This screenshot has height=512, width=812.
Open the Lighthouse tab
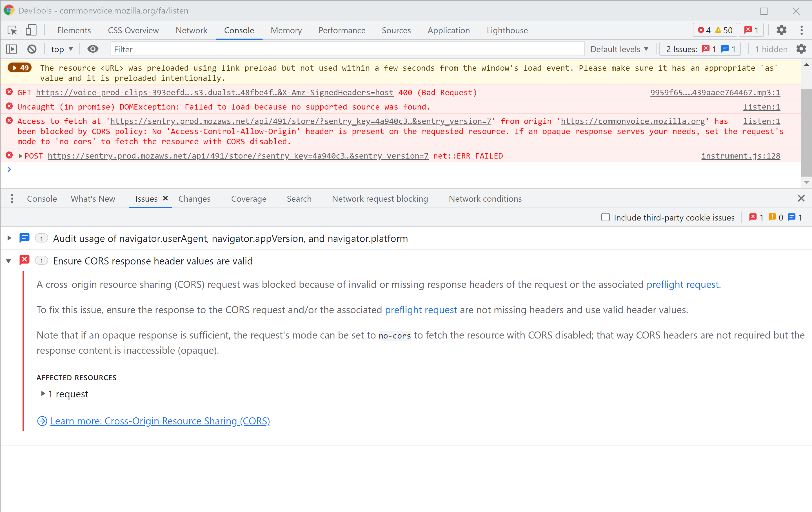click(x=507, y=30)
